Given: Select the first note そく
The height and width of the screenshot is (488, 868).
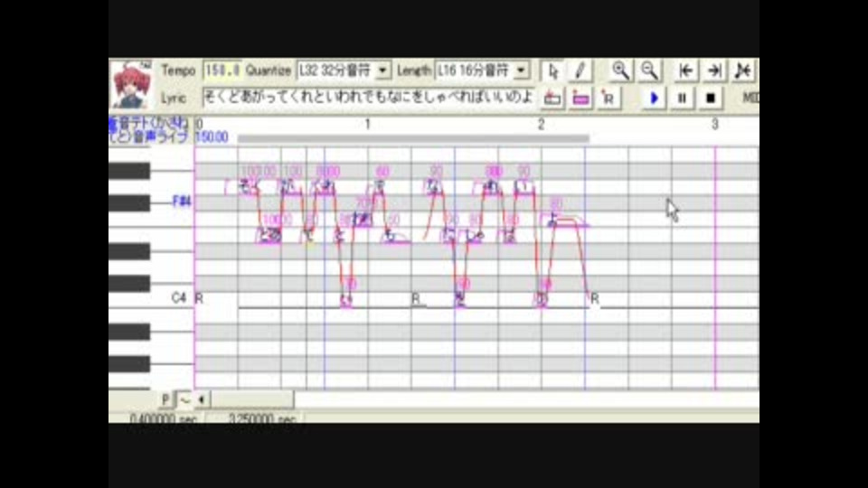Looking at the screenshot, I should [248, 188].
